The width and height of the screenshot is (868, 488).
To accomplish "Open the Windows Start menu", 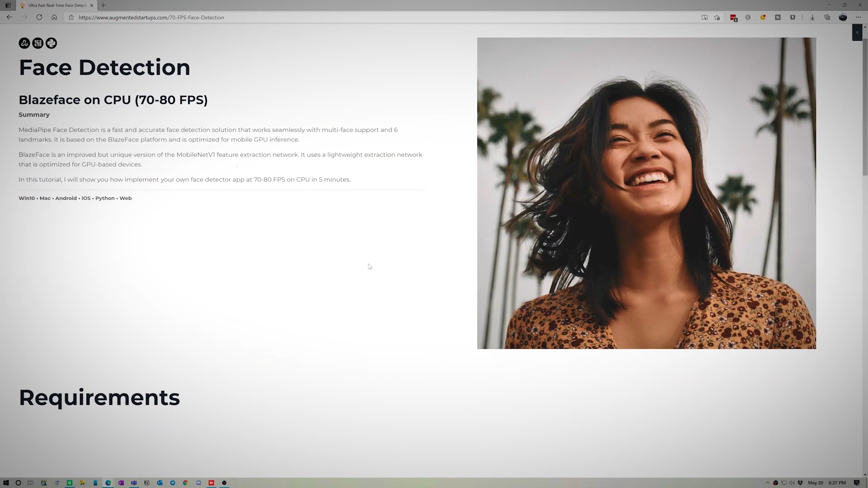I will tap(6, 483).
